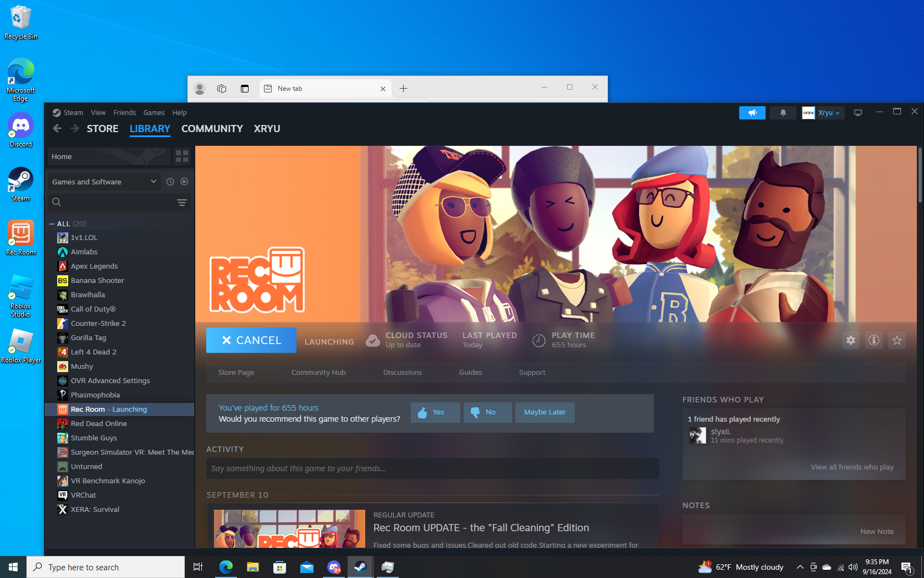Open Edge profile icon in browser window
This screenshot has height=578, width=924.
pyautogui.click(x=200, y=89)
